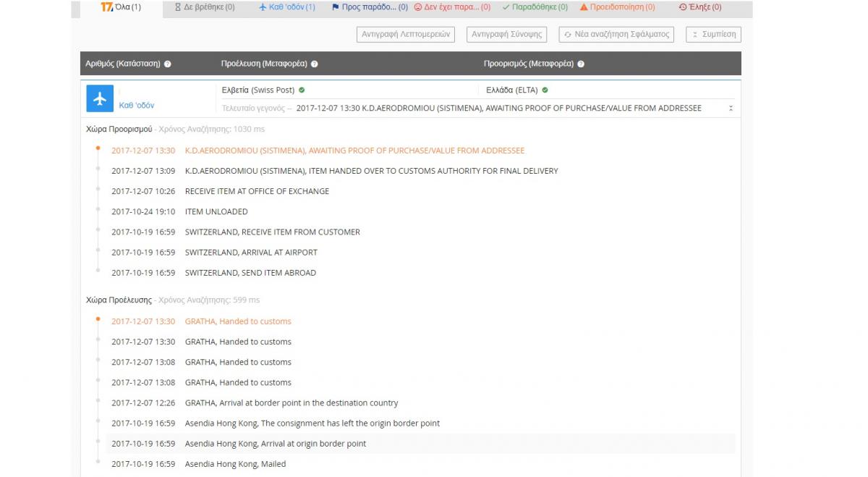Click green check next to Swiss Post

coord(302,90)
